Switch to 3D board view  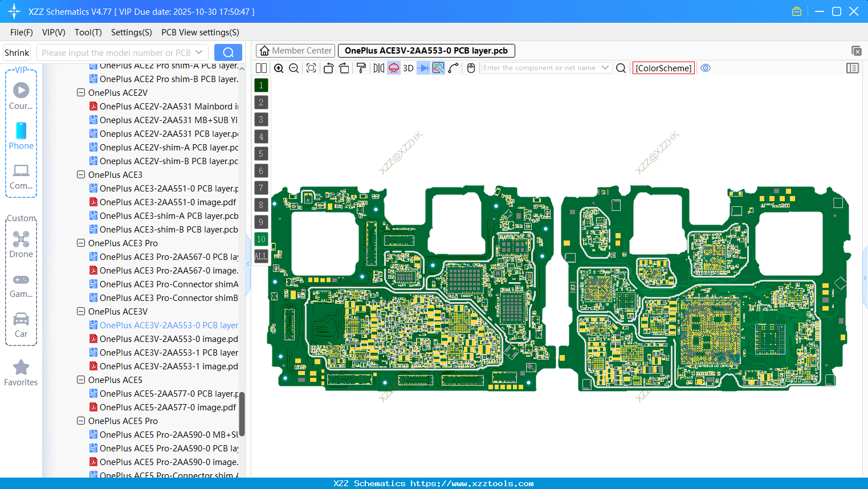coord(408,68)
